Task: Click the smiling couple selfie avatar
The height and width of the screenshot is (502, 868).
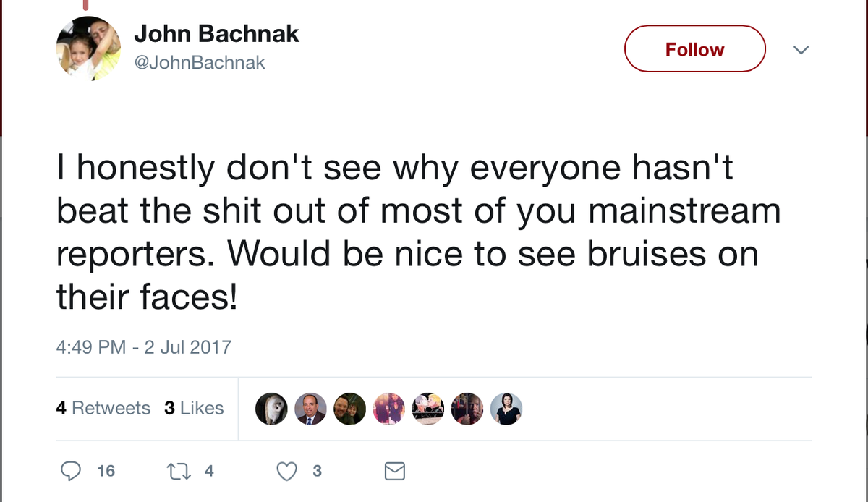Action: pos(349,409)
